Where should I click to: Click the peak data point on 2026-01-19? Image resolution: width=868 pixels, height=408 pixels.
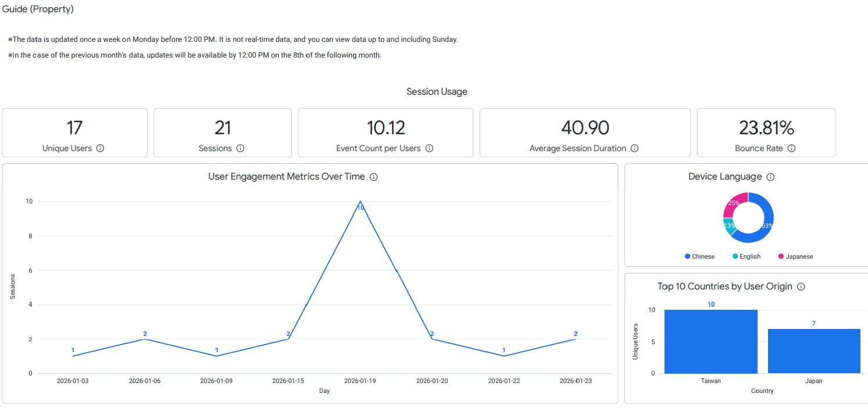360,202
